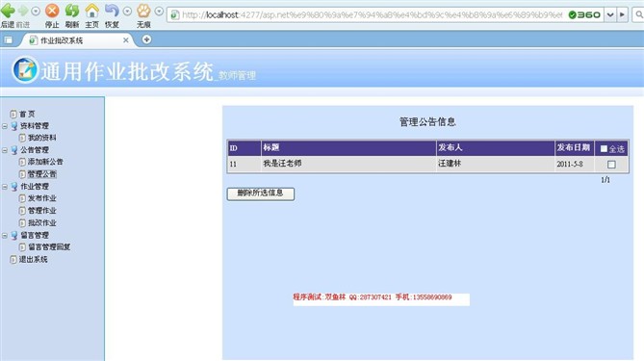The height and width of the screenshot is (361, 644).
Task: Collapse the 留言管理 tree node
Action: [5, 235]
